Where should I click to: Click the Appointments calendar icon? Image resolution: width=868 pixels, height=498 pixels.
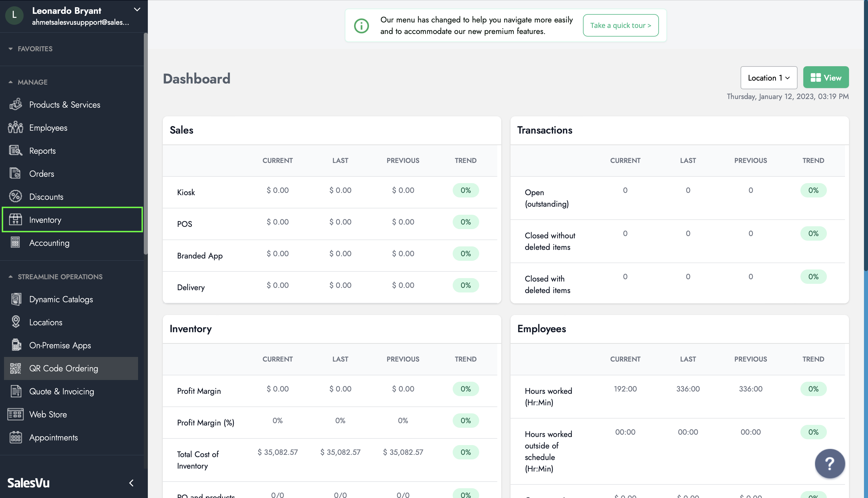[16, 438]
